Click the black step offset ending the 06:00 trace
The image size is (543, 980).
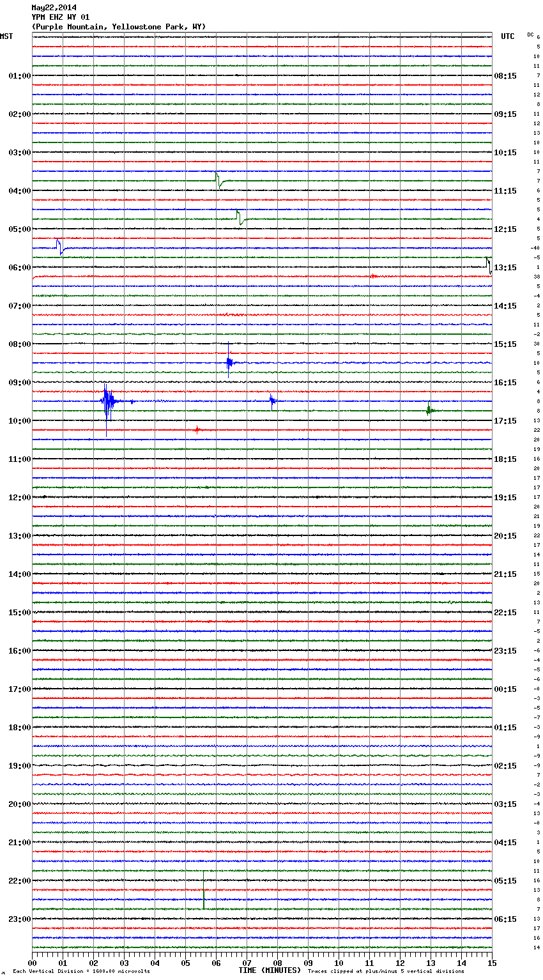[x=489, y=265]
